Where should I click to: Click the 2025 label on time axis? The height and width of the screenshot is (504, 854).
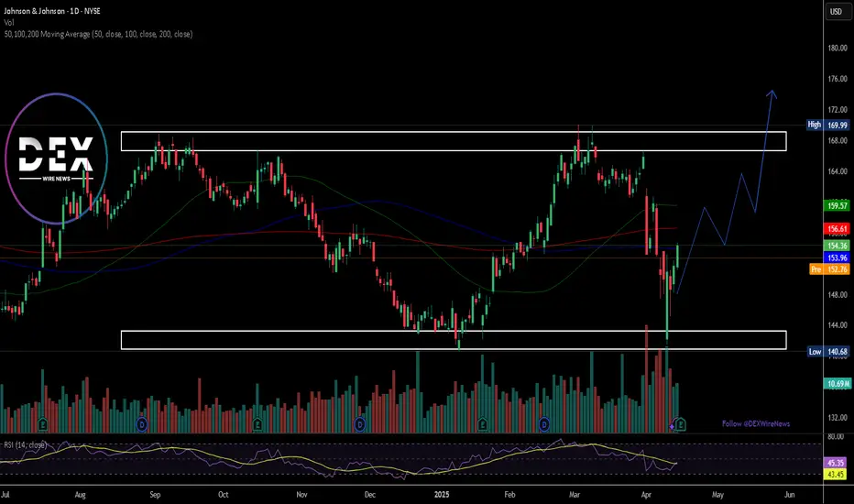(x=442, y=495)
